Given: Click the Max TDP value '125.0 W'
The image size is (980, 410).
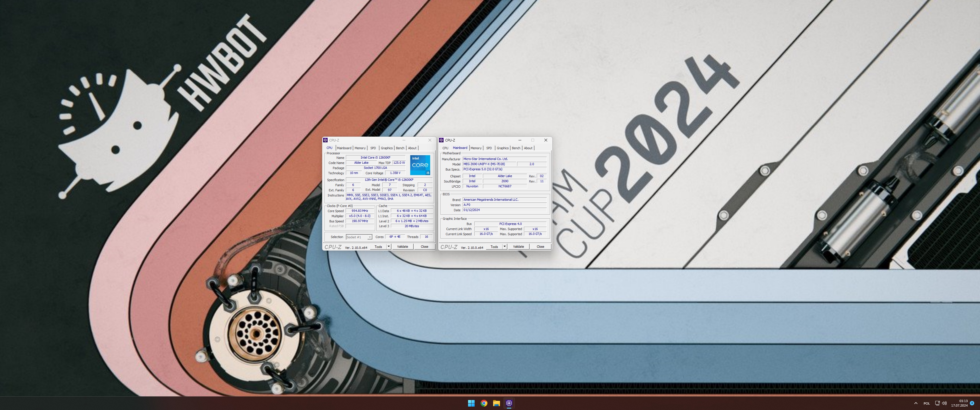Looking at the screenshot, I should pyautogui.click(x=399, y=163).
